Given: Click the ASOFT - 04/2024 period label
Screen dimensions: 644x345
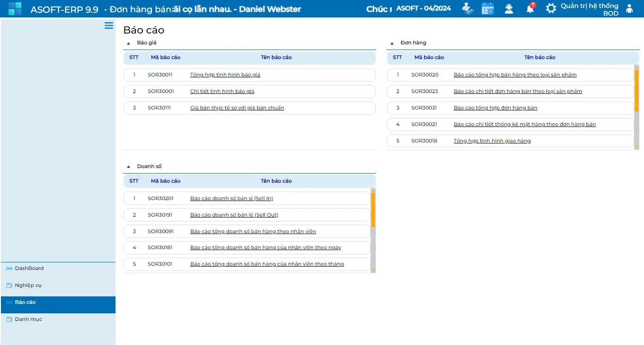Looking at the screenshot, I should [x=423, y=8].
